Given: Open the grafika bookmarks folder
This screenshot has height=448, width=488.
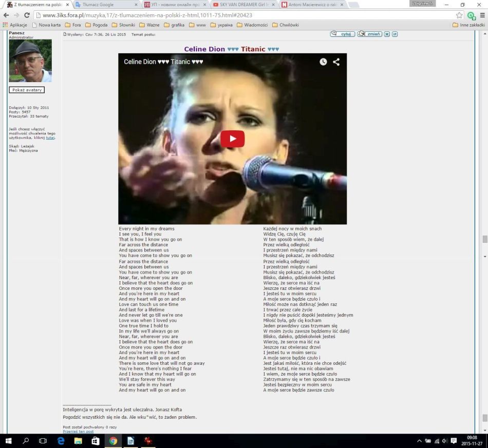Looking at the screenshot, I should 174,25.
